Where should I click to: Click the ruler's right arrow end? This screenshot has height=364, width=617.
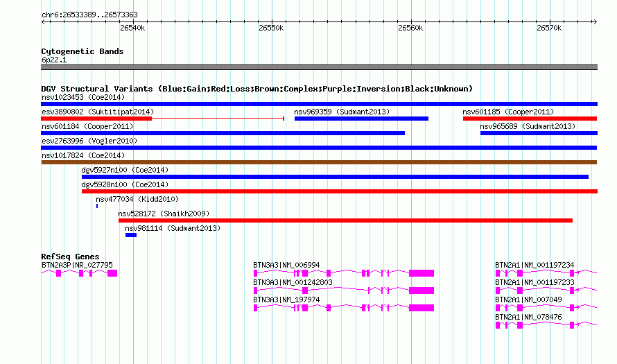coord(595,22)
